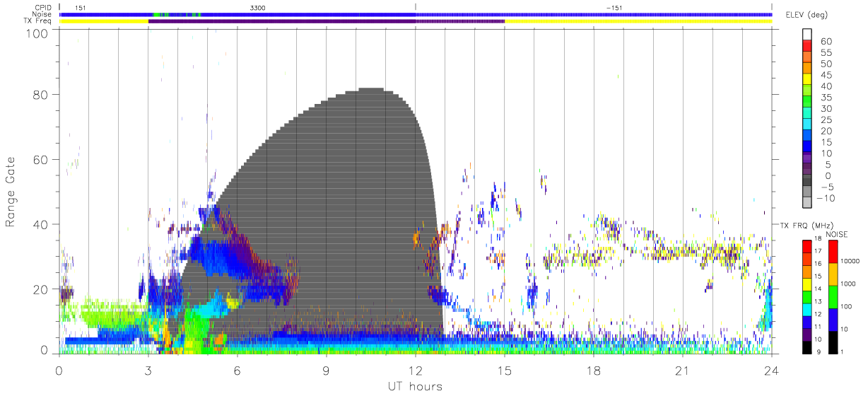
Task: Click the 21 tick on UT hours axis
Action: coord(683,371)
